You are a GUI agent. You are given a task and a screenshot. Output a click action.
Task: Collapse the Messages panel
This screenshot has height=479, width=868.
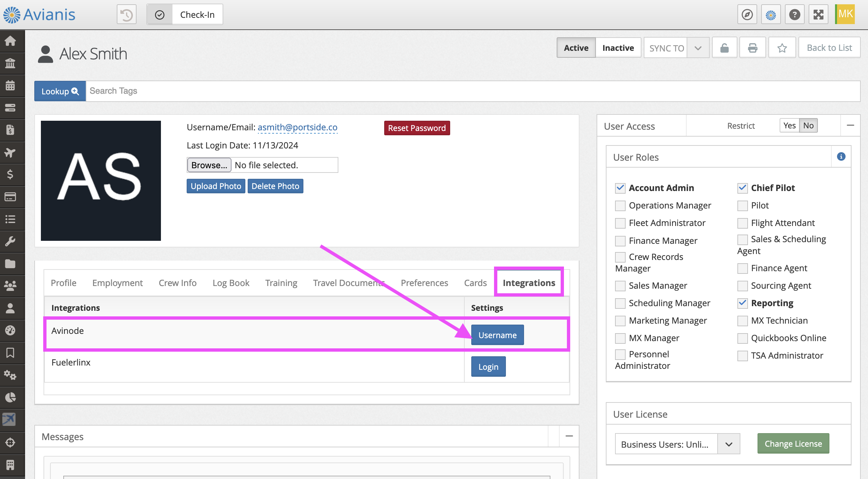569,436
